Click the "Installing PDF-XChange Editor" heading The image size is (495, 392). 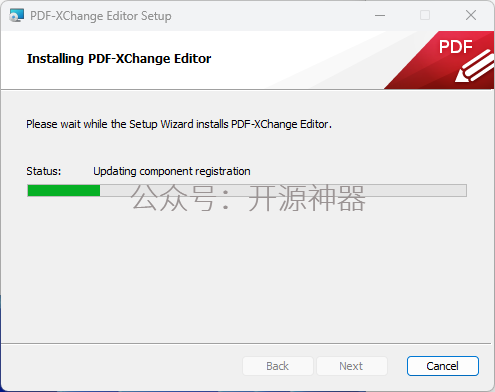tap(119, 59)
